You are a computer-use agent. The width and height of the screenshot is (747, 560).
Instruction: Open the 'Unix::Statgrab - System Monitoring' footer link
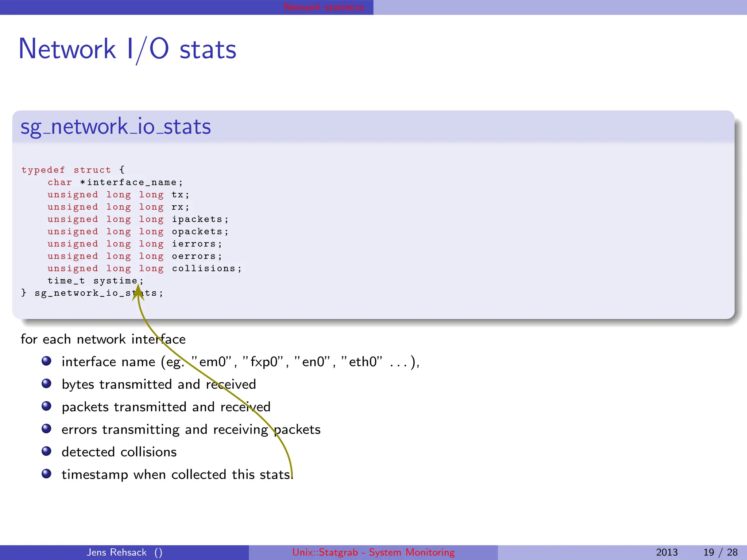click(373, 552)
